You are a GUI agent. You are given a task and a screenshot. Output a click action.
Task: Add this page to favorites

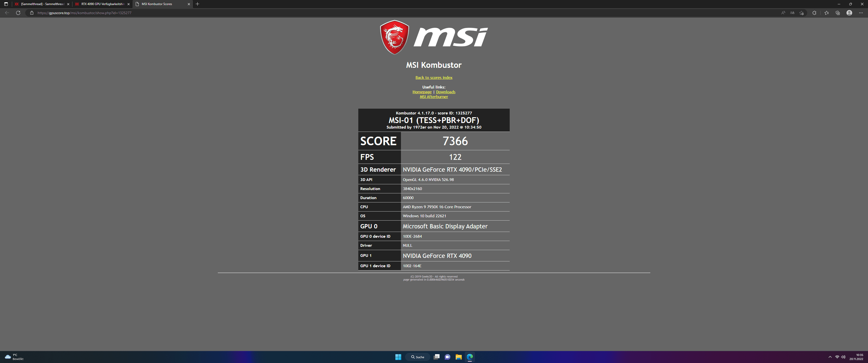point(802,13)
